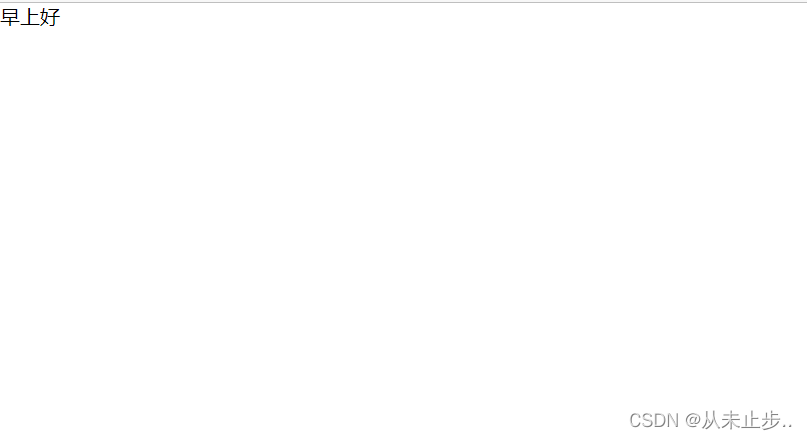Click the 步 character in the watermark
Screen dimensions: 807x440
tap(771, 420)
